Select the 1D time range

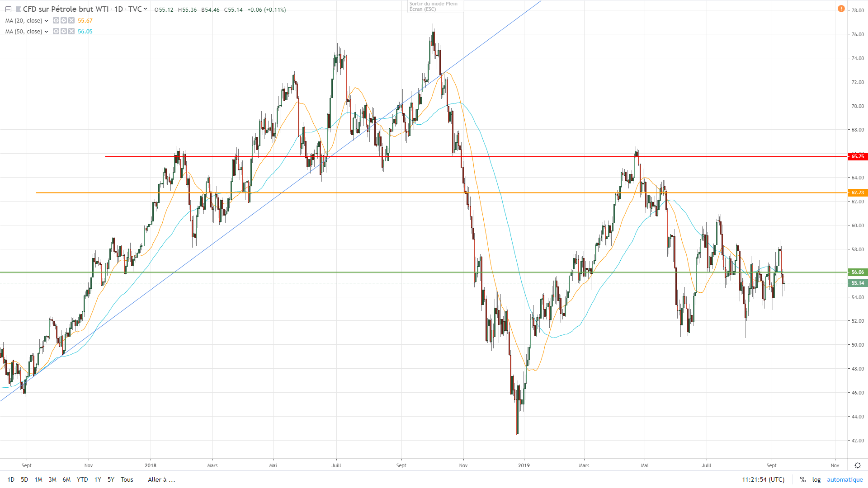(x=11, y=479)
